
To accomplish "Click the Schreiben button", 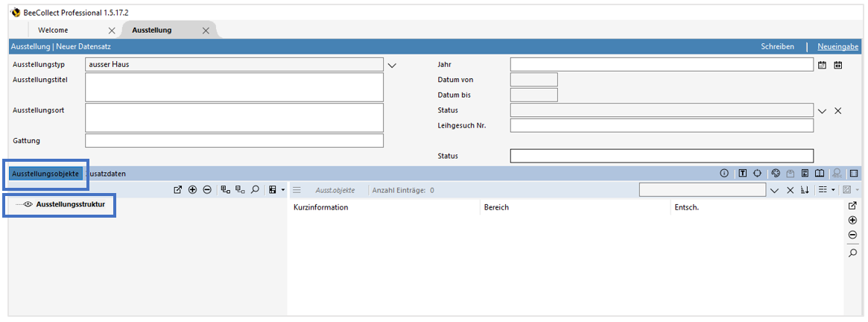I will point(777,47).
